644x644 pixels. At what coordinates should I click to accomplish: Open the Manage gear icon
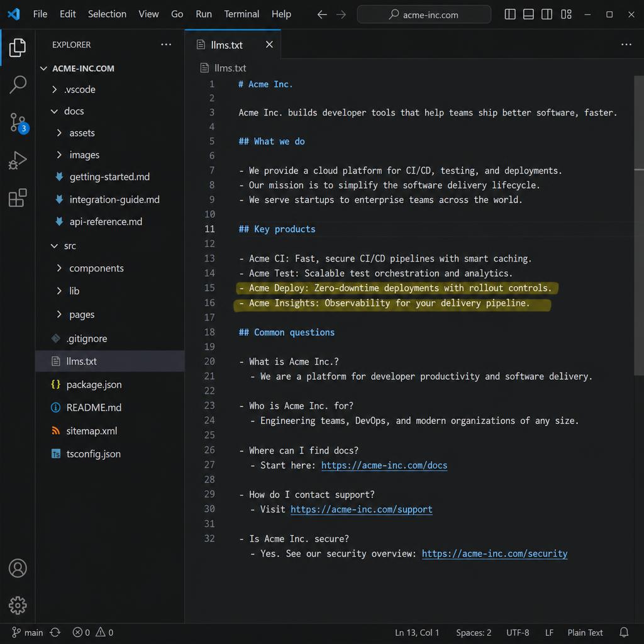(x=17, y=605)
